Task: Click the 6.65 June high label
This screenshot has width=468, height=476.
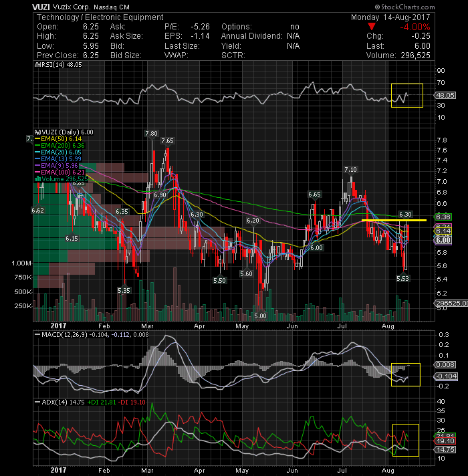Action: 314,195
